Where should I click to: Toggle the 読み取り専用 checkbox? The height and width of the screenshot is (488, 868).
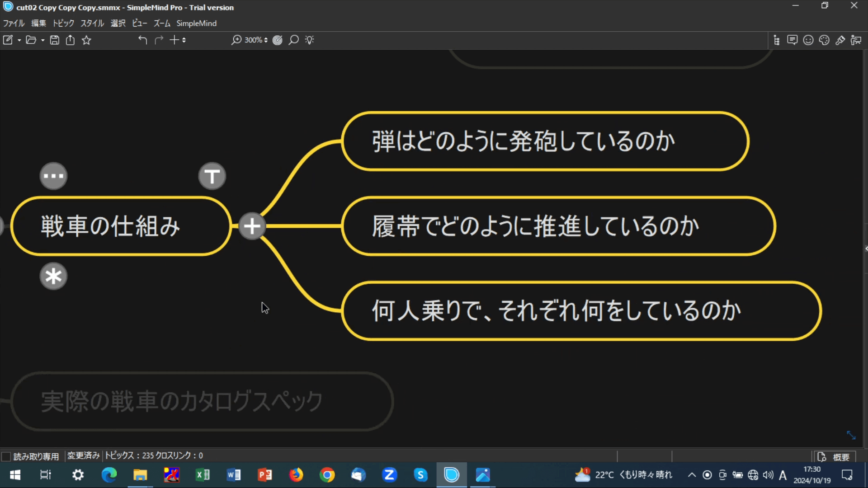pos(6,456)
